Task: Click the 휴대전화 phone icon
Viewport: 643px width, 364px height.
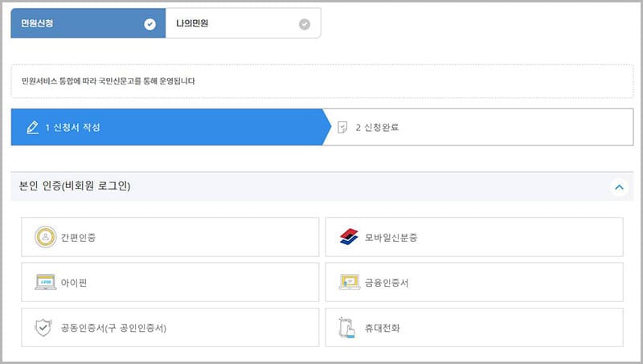Action: coord(347,328)
